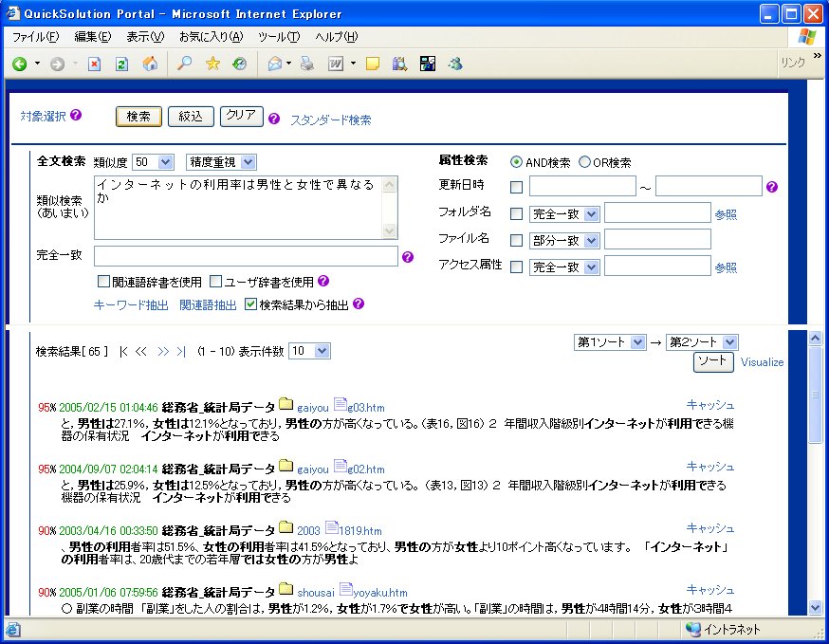Go to next results page arrows
This screenshot has height=644, width=829.
163,352
